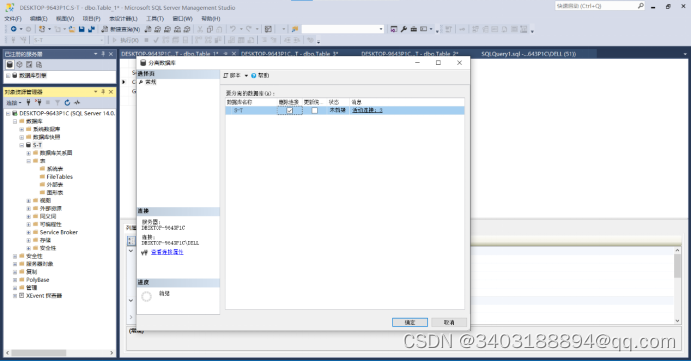Toggle the Update Statistics checkbox for S-T
Viewport: 691px width, 361px height.
[x=314, y=111]
